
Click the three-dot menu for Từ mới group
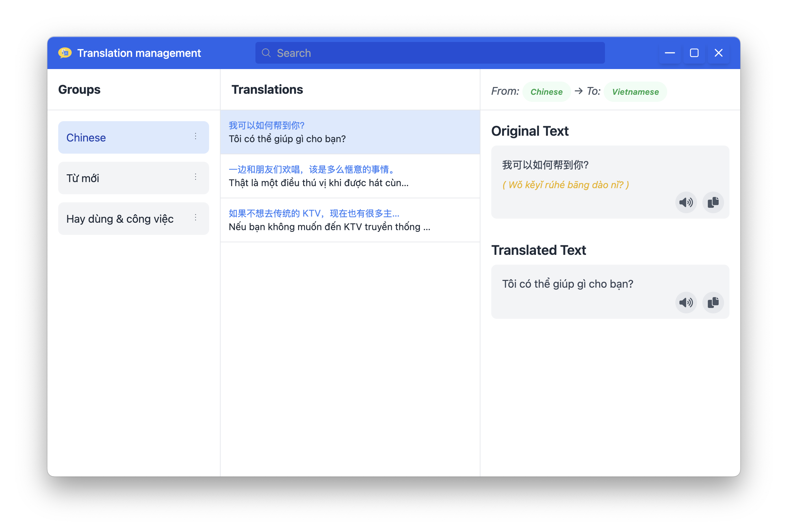pos(197,178)
